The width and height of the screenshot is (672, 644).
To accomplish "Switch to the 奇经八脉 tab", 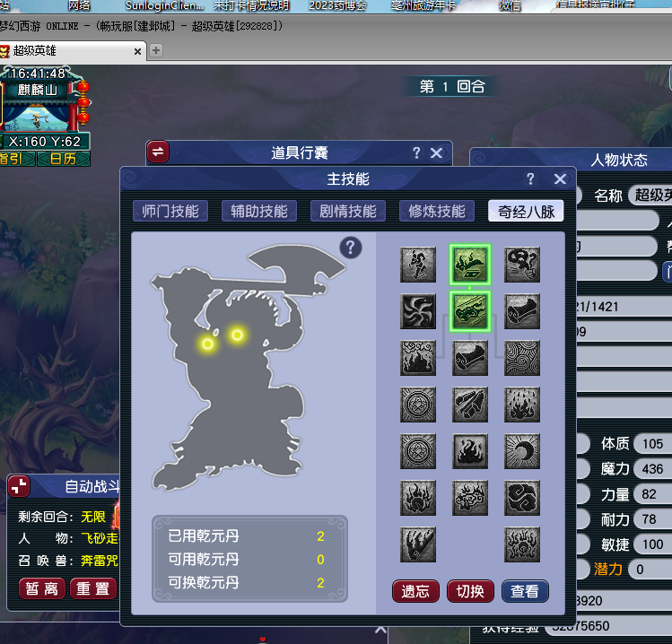I will coord(526,212).
